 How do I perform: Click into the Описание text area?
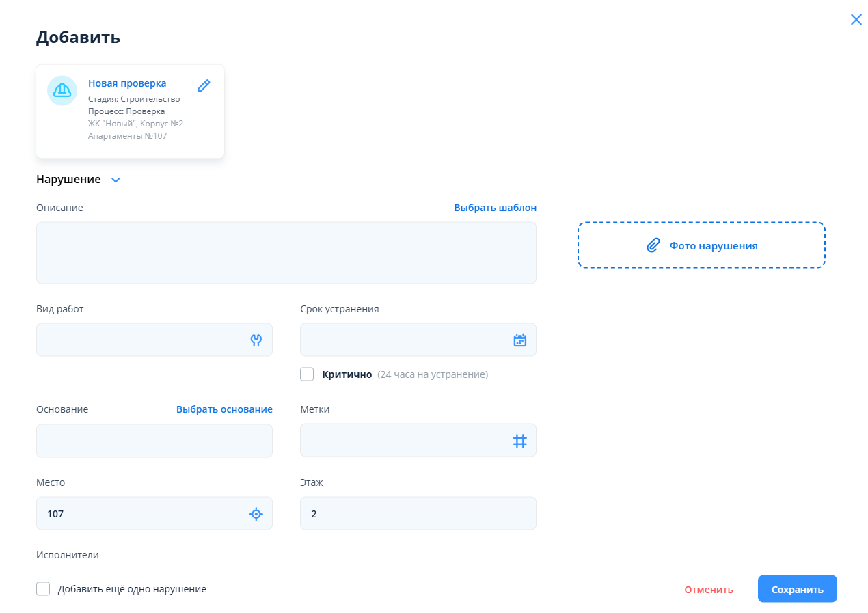286,253
